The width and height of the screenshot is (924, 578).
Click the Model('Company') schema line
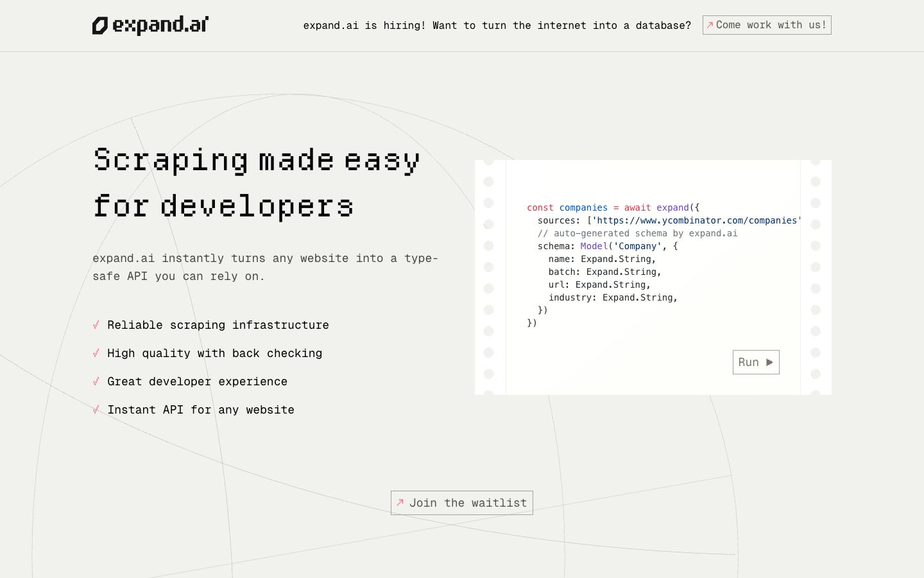coord(608,246)
